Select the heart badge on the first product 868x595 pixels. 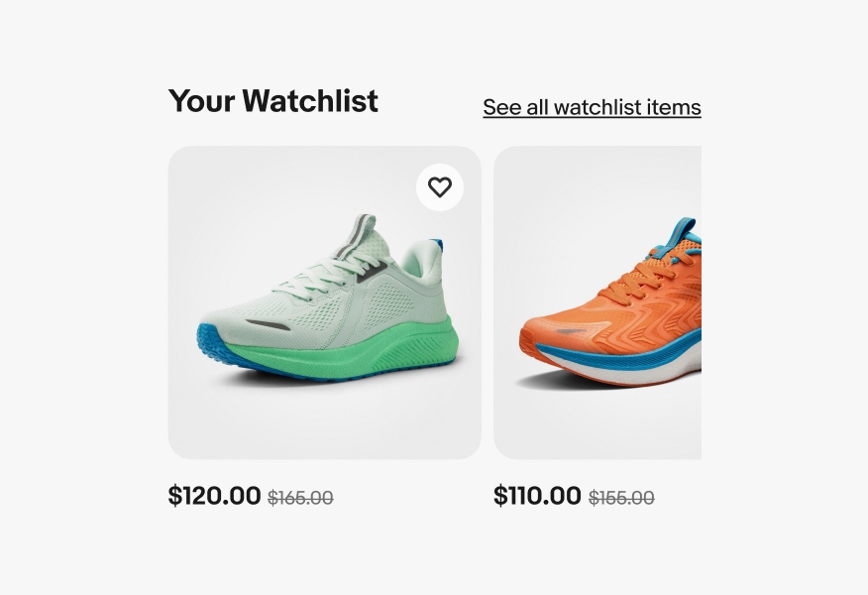coord(440,186)
